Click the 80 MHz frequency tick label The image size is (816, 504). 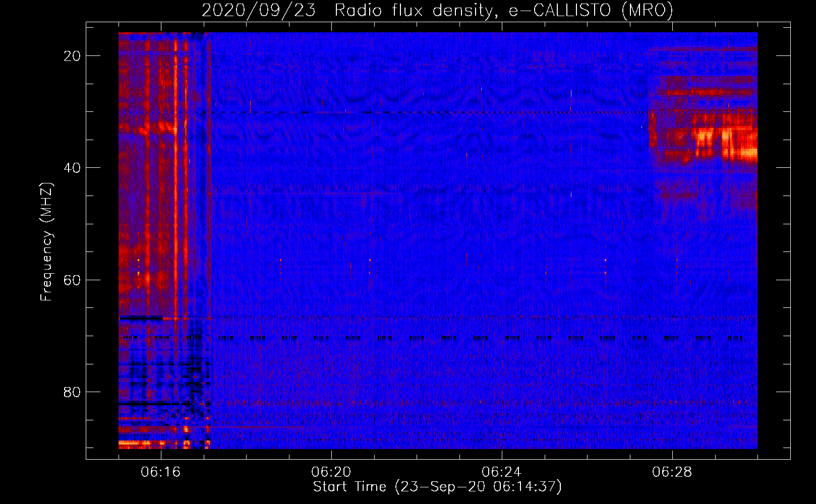[72, 392]
